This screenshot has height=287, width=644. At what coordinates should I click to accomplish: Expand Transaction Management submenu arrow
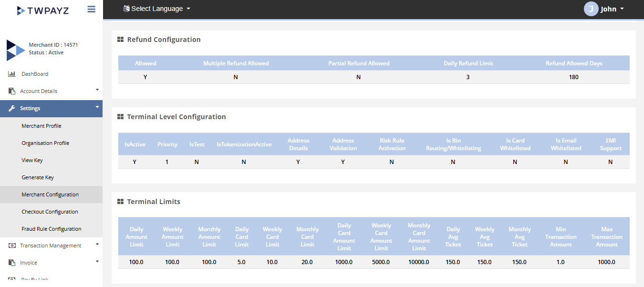click(x=97, y=244)
